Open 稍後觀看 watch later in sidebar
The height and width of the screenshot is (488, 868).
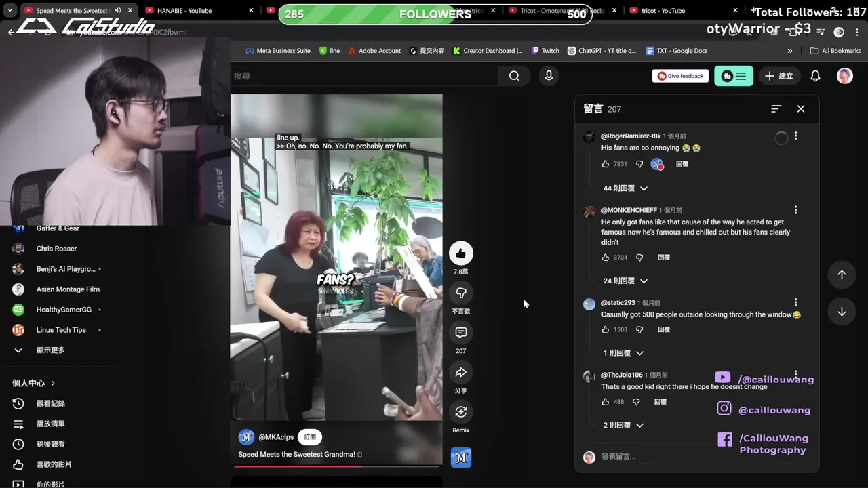(x=51, y=444)
